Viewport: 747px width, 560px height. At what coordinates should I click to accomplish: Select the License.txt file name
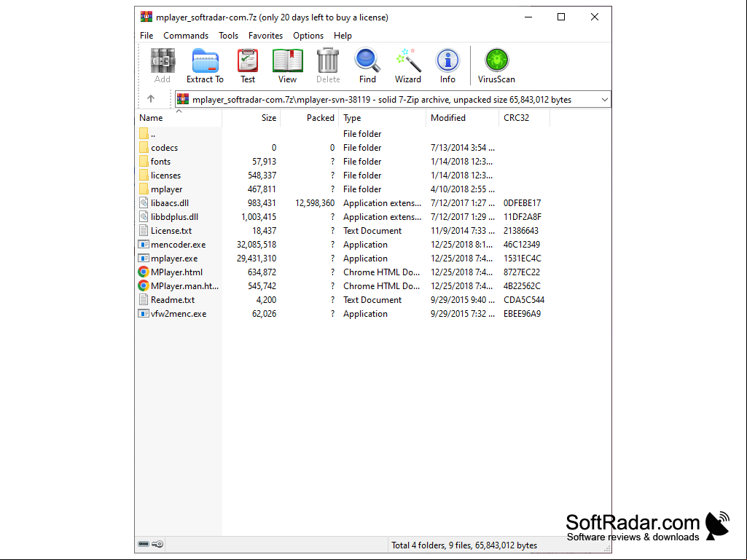(x=171, y=230)
